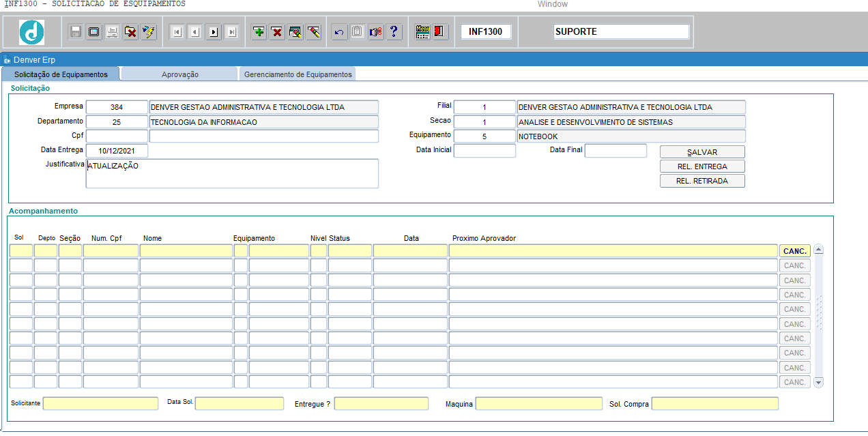The image size is (868, 436).
Task: Click the enabled CANC. button in first row
Action: pos(795,251)
